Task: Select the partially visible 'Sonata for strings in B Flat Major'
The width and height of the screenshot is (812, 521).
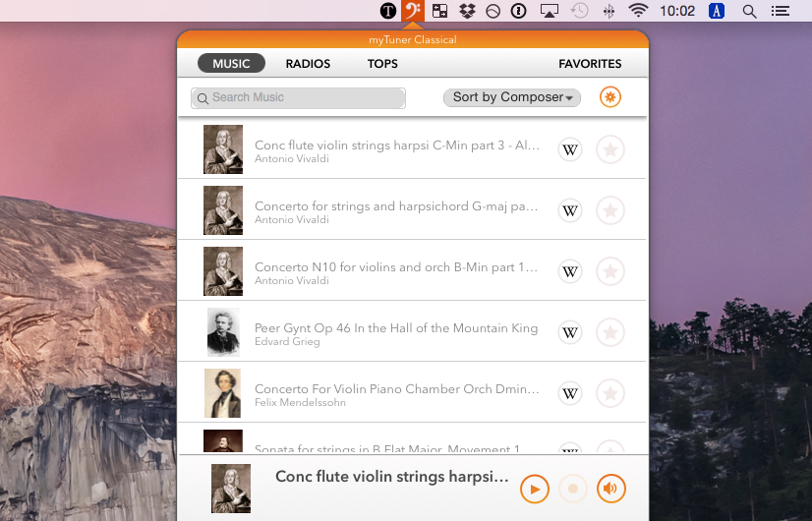Action: coord(412,438)
